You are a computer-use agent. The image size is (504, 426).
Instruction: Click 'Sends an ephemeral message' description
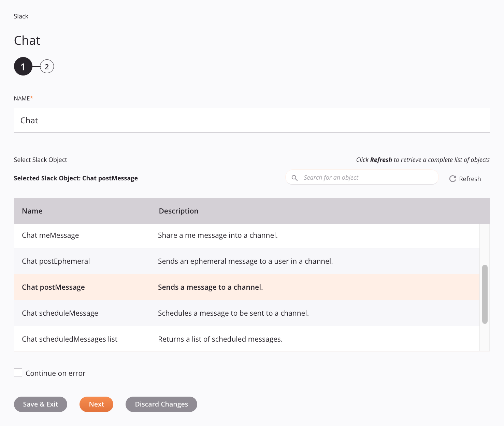pyautogui.click(x=245, y=261)
